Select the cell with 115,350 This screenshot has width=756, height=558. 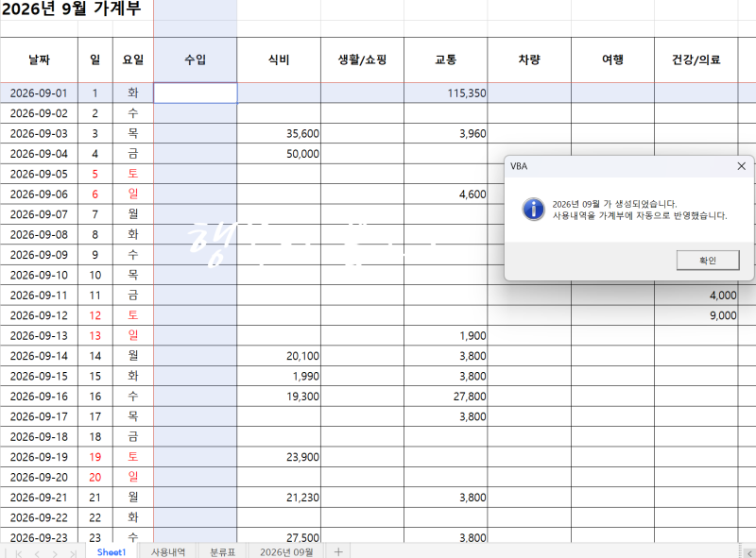pos(445,93)
